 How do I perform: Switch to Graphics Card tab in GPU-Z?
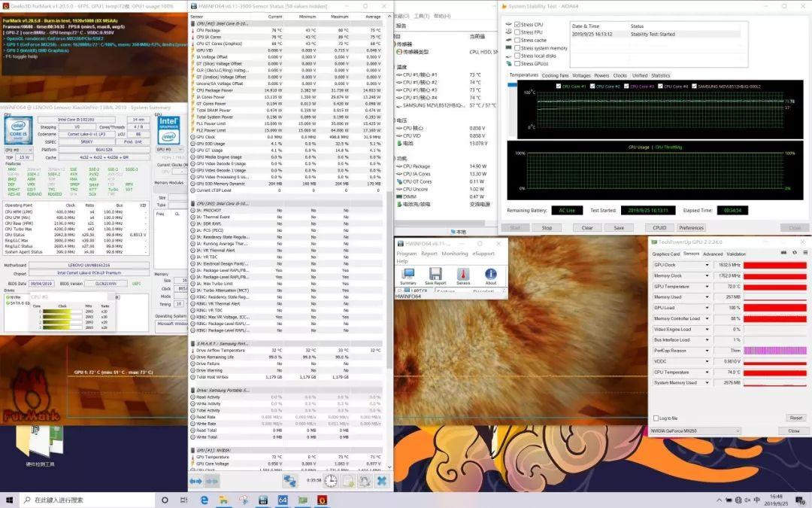coord(665,254)
